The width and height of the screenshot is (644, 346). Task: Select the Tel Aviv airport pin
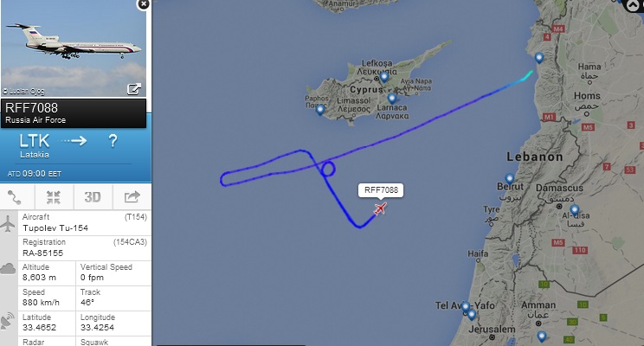click(x=466, y=306)
